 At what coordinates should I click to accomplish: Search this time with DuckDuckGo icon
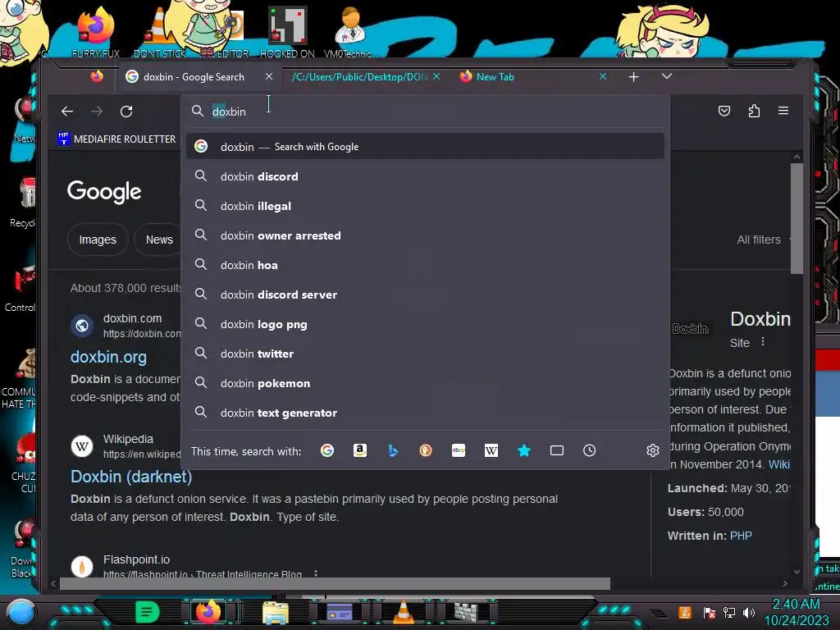pyautogui.click(x=426, y=450)
